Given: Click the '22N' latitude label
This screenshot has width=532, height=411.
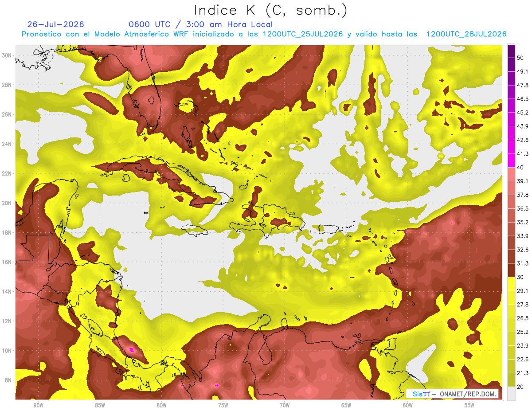Looking at the screenshot, I should click(6, 173).
